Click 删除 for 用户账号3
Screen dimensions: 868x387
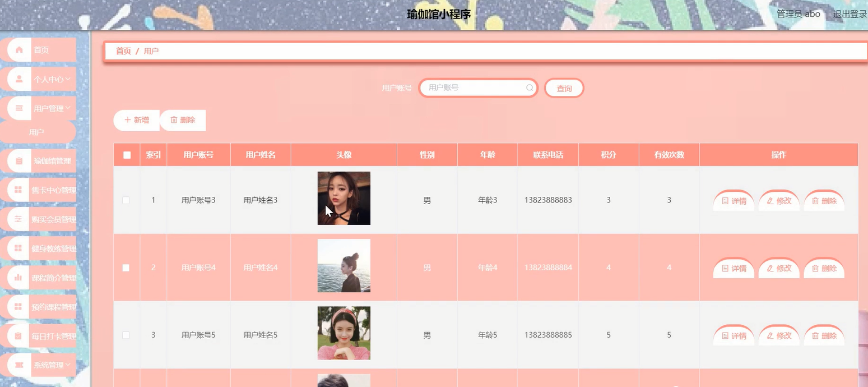coord(824,200)
